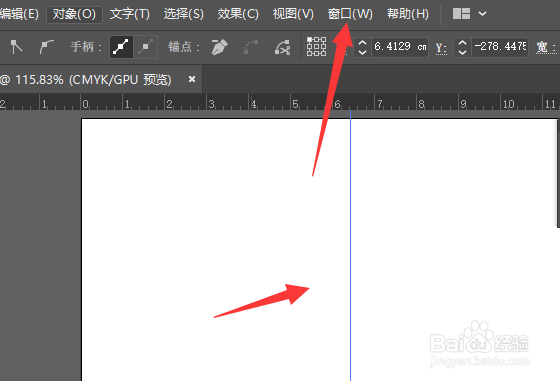Open the 效果(C) menu
Viewport: 560px width, 381px height.
point(238,14)
